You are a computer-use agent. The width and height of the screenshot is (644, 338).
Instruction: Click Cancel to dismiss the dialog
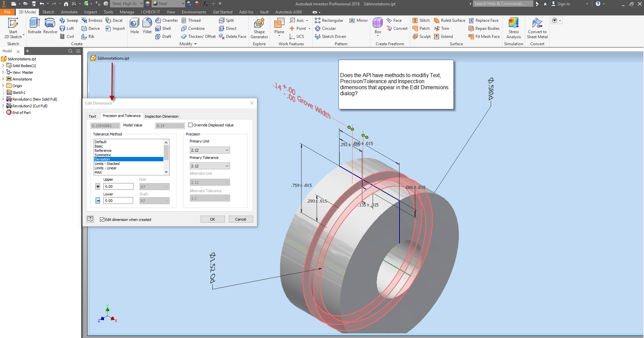240,219
